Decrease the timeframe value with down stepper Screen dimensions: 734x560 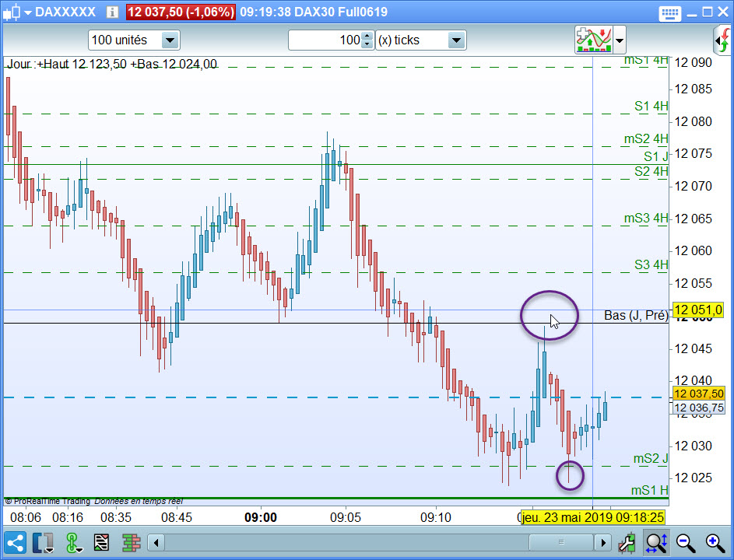coord(367,45)
